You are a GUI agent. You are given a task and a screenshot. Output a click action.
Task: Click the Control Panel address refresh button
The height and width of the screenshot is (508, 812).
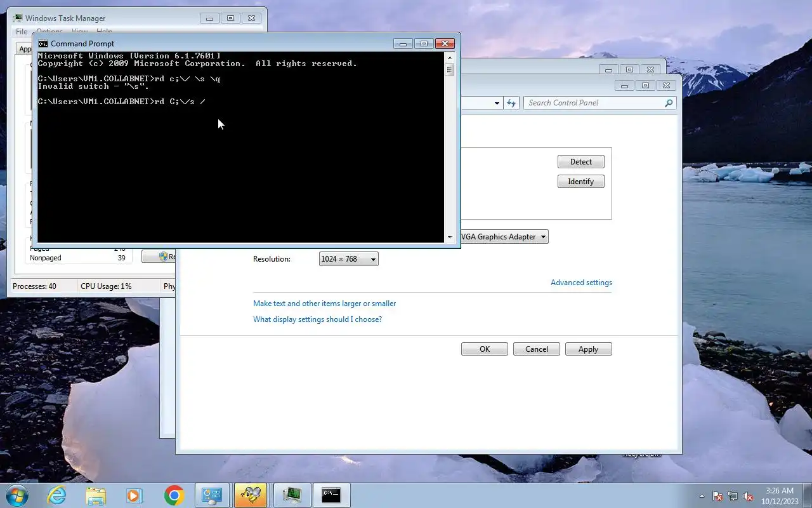(511, 103)
